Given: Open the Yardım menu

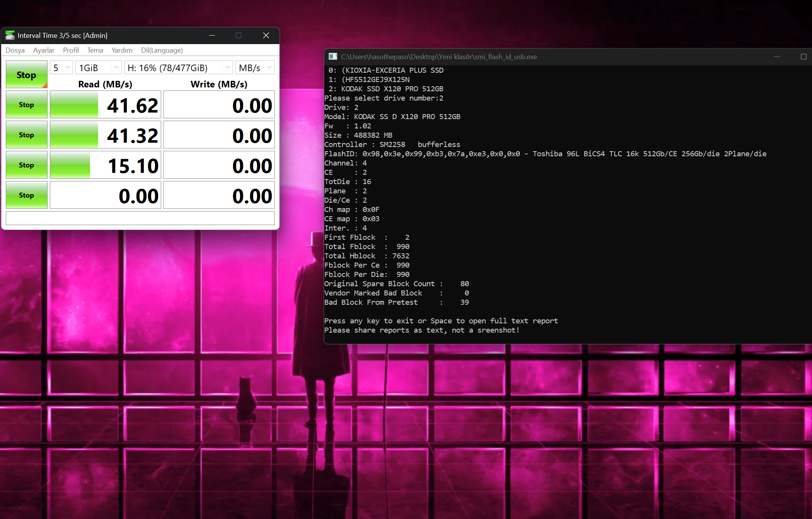Looking at the screenshot, I should pyautogui.click(x=122, y=50).
